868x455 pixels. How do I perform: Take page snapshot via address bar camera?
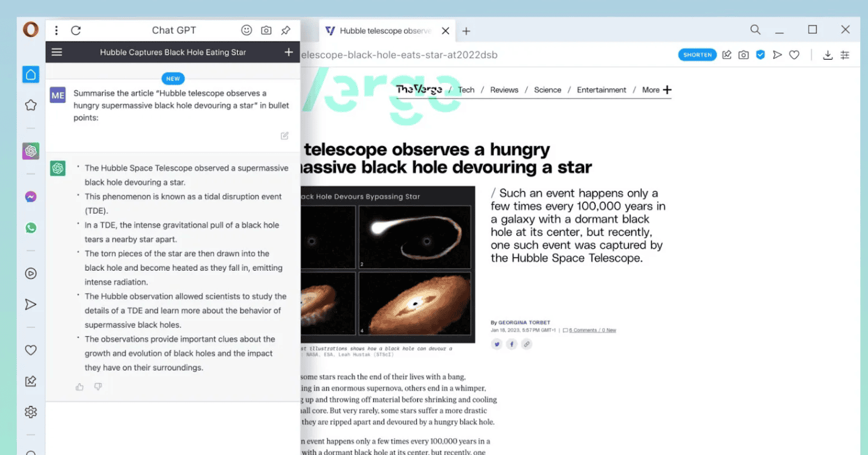click(744, 55)
